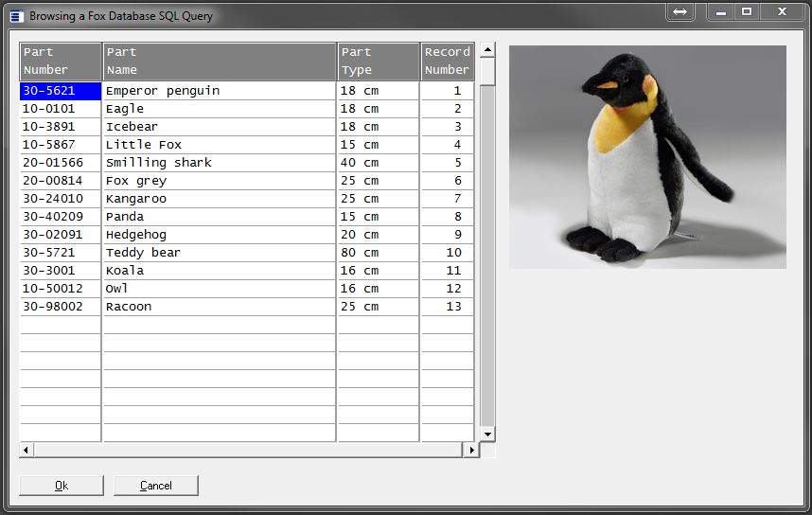Click the horizontal scrollbar left arrow
This screenshot has height=515, width=812.
[26, 450]
